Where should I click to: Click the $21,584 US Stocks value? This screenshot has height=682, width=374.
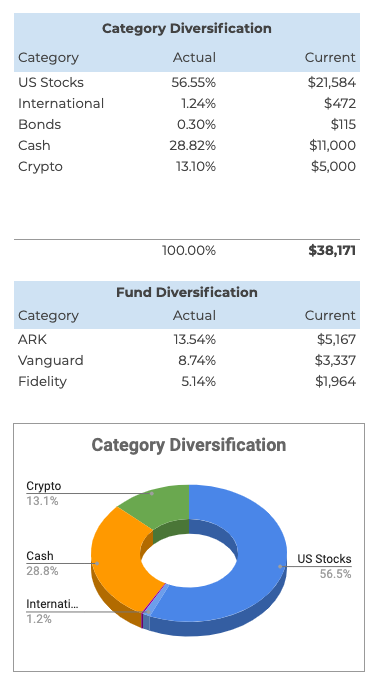[x=331, y=82]
